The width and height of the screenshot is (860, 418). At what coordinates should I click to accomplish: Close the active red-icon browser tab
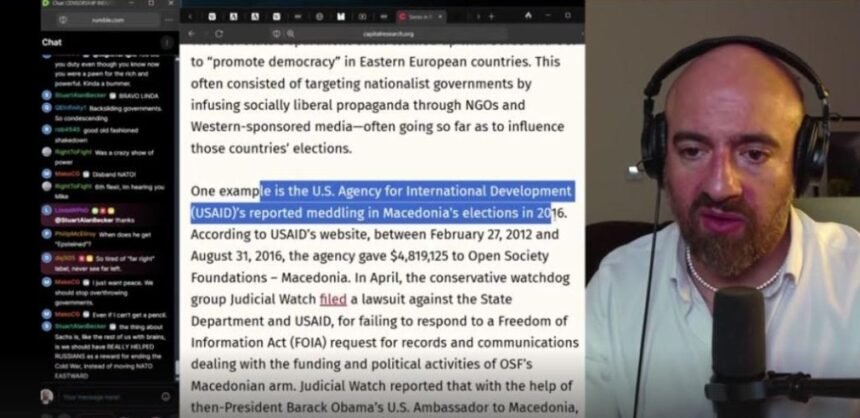[440, 16]
